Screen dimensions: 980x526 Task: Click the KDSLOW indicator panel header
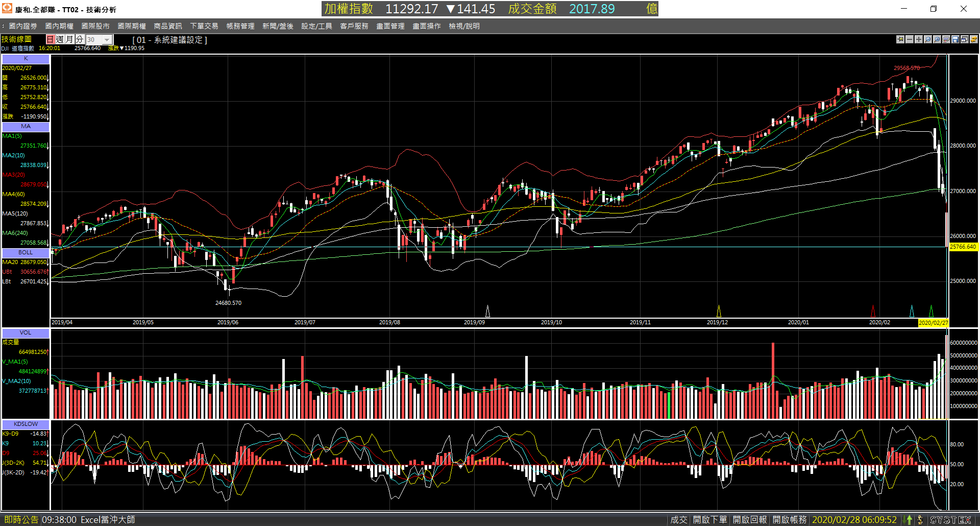click(26, 424)
